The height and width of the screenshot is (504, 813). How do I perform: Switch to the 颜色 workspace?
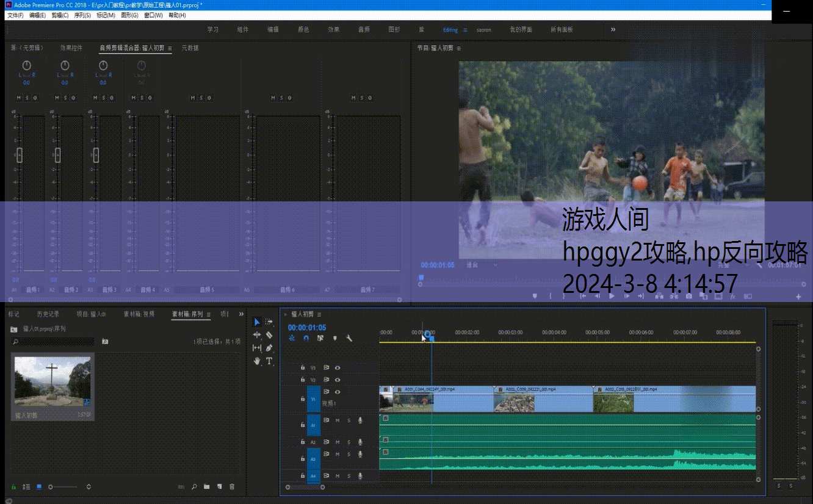(303, 29)
